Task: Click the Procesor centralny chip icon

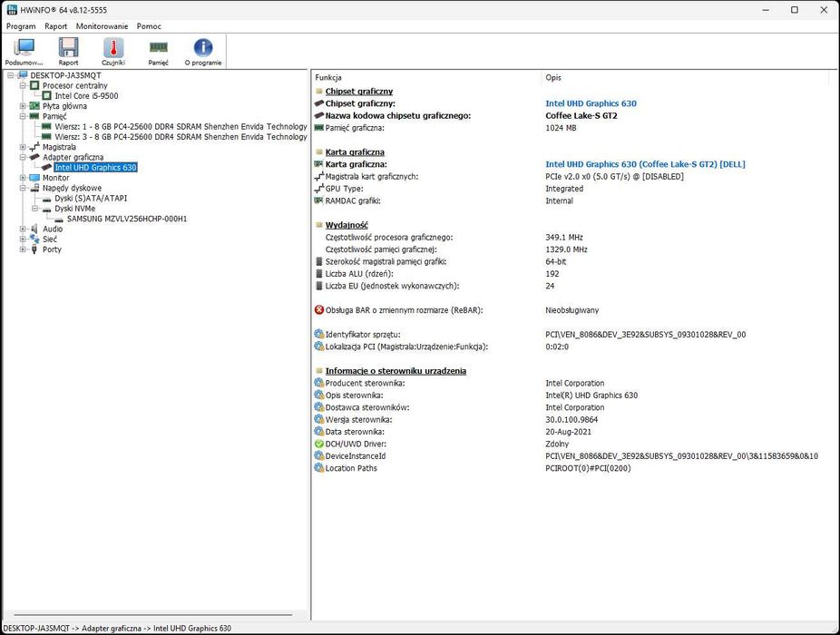Action: point(34,86)
